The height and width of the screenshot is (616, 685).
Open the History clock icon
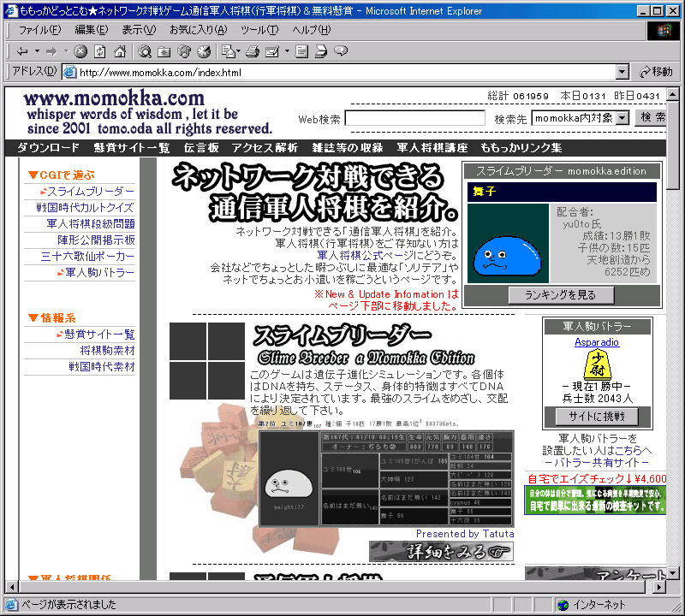pyautogui.click(x=204, y=51)
